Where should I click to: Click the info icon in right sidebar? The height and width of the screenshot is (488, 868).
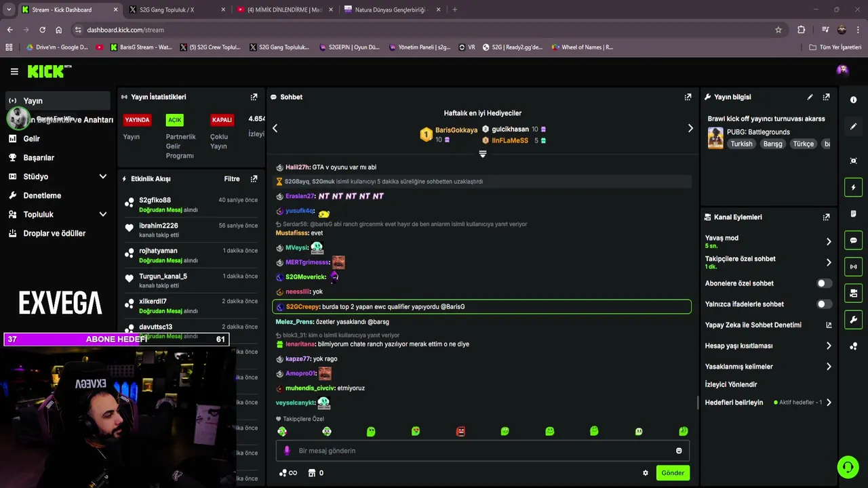tap(853, 100)
